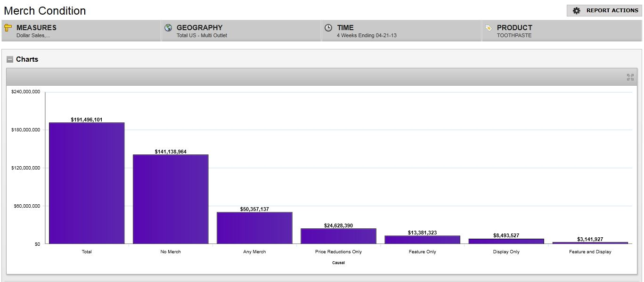644x282 pixels.
Task: Click the Geography globe icon
Action: 168,28
